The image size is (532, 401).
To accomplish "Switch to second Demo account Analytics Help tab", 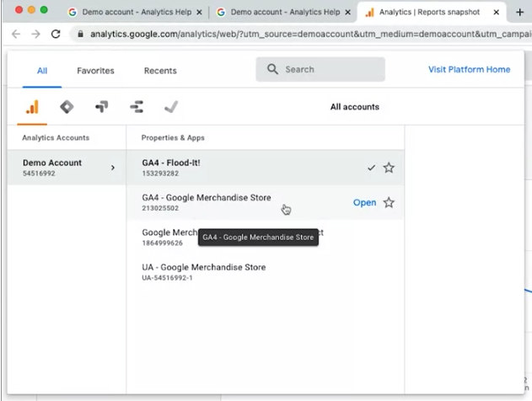I will pos(283,12).
